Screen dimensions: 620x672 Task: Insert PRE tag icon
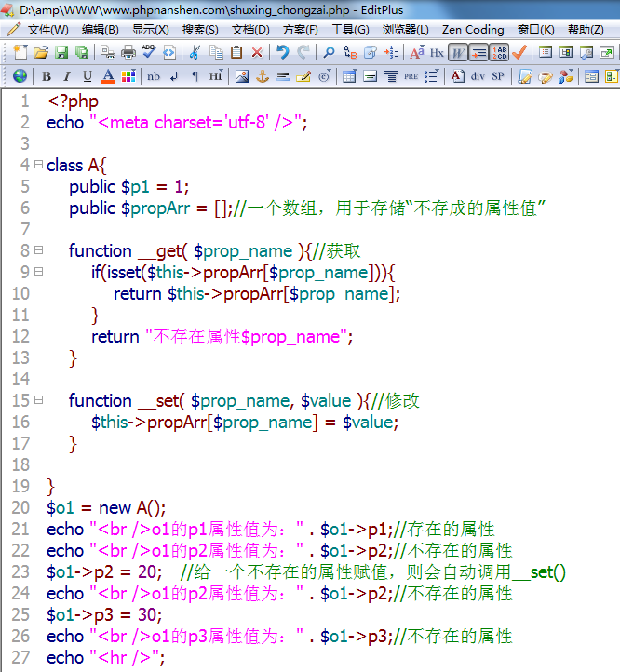tap(411, 76)
